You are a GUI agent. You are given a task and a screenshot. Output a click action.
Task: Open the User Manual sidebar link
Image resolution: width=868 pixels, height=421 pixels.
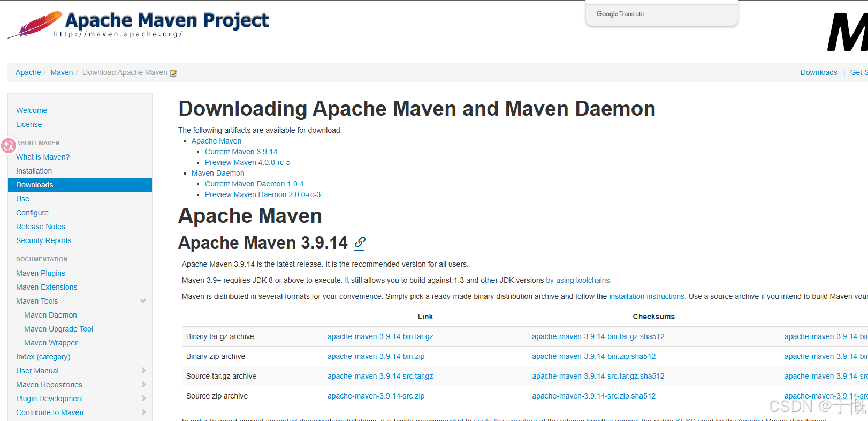(x=37, y=371)
